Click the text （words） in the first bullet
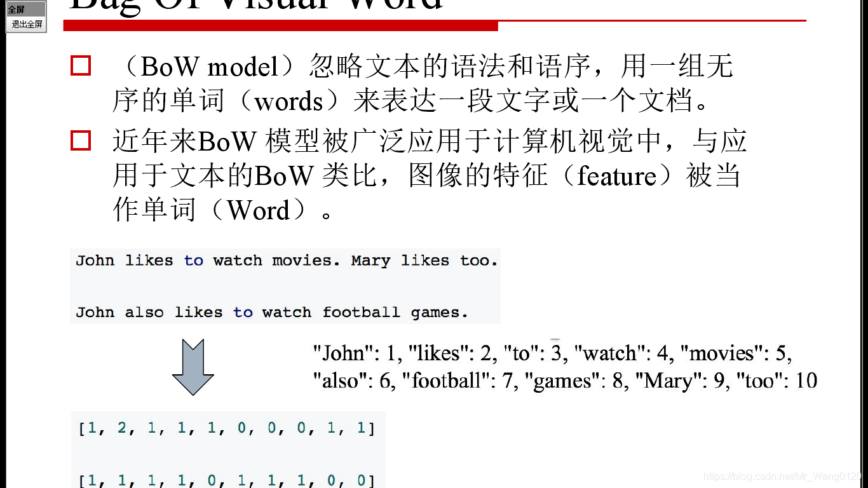The height and width of the screenshot is (488, 868). pyautogui.click(x=288, y=102)
